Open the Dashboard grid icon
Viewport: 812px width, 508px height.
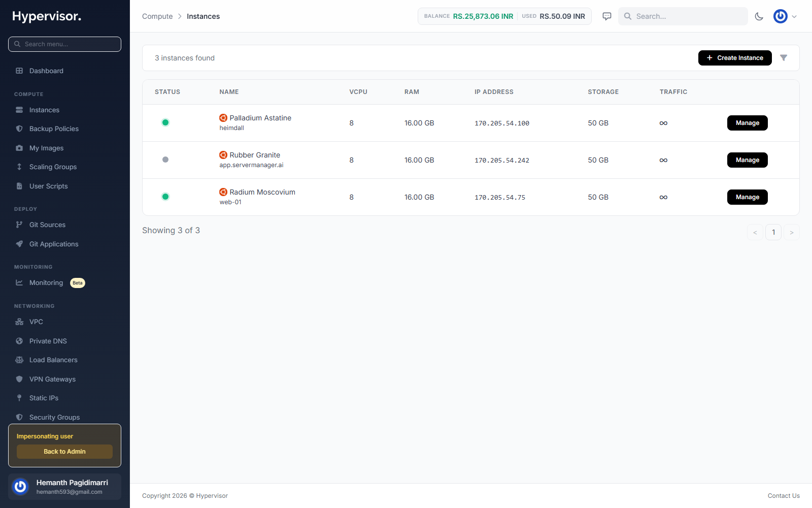pos(19,71)
